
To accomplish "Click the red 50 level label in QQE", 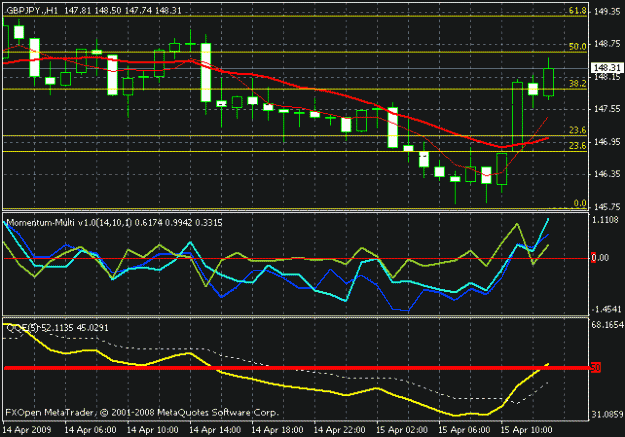I will coord(596,368).
